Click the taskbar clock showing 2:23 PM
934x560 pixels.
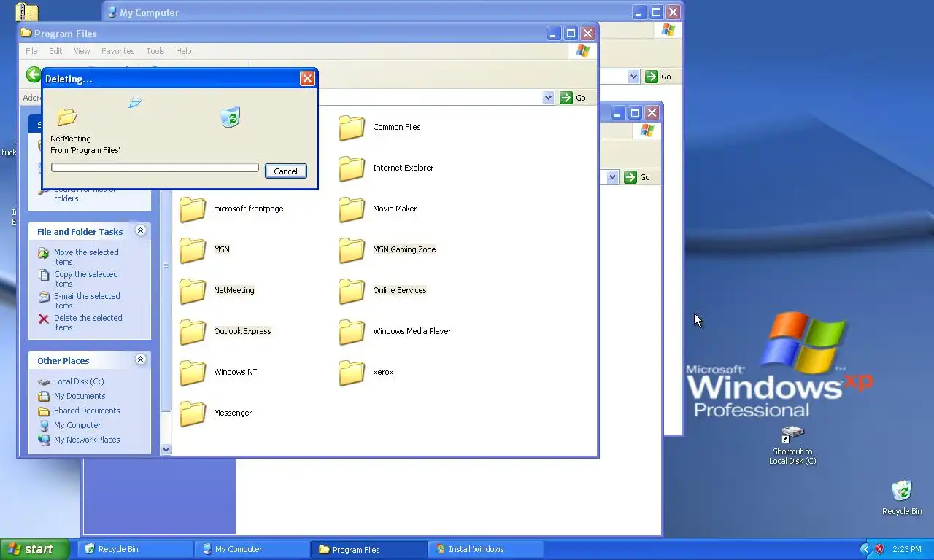tap(906, 549)
